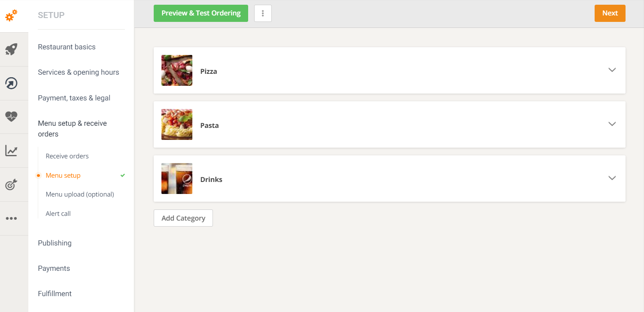The width and height of the screenshot is (644, 312).
Task: Click the target with arrow icon
Action: (x=11, y=185)
